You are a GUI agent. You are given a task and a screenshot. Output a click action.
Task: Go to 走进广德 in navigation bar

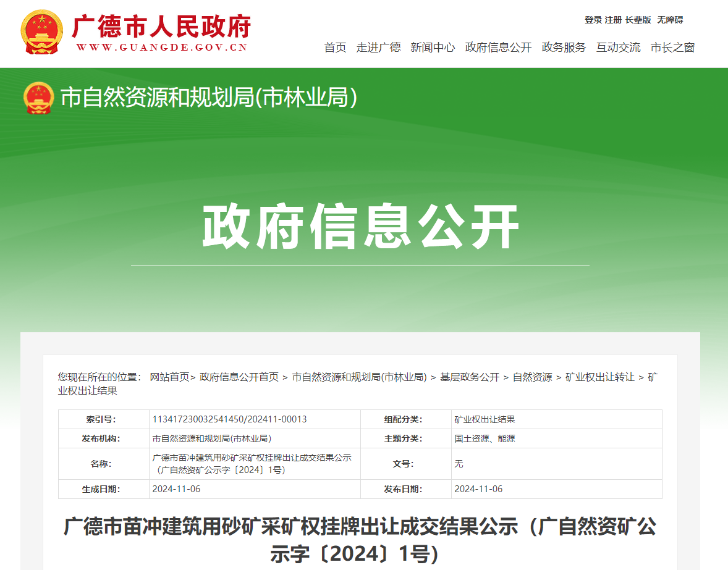click(378, 48)
